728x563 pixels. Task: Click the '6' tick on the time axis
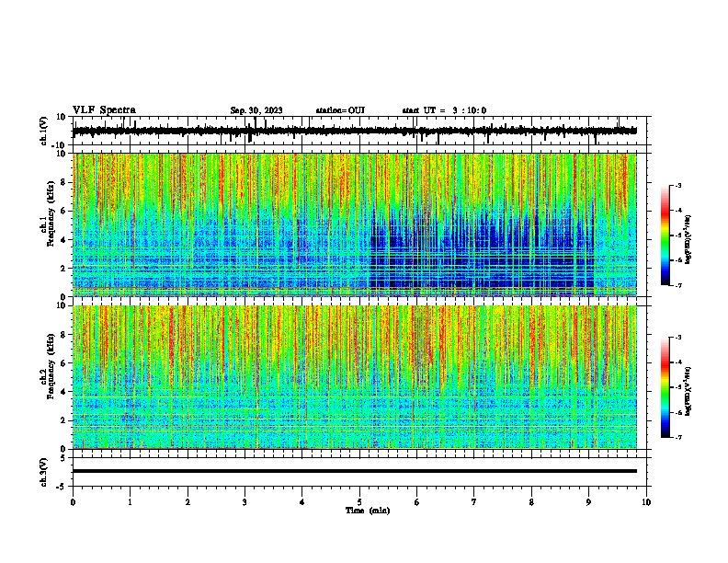coord(416,502)
